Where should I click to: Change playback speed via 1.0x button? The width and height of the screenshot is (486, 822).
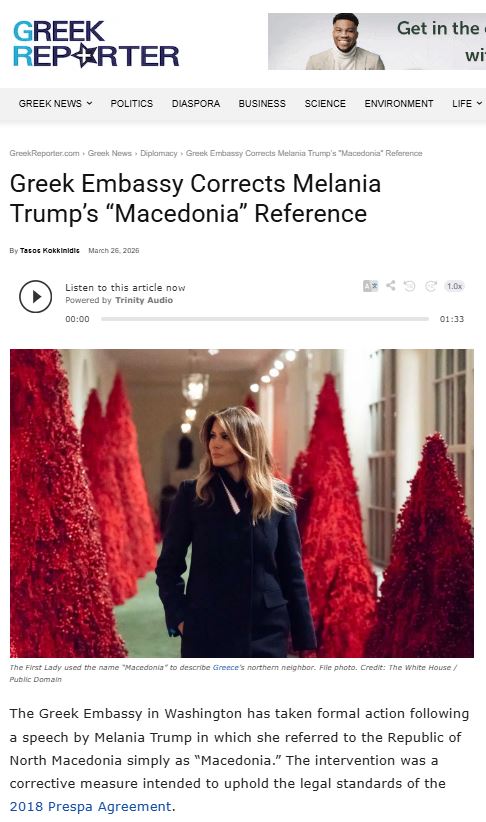pyautogui.click(x=454, y=286)
